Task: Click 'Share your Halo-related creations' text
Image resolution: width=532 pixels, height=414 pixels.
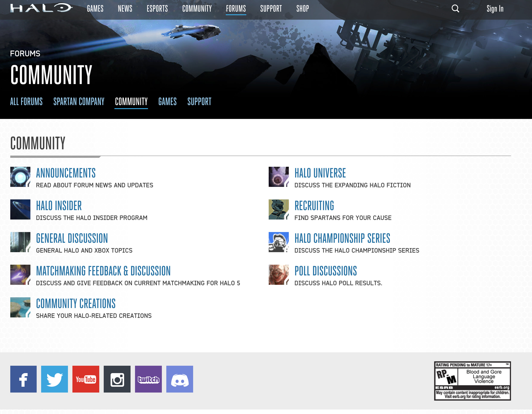Action: pos(94,316)
